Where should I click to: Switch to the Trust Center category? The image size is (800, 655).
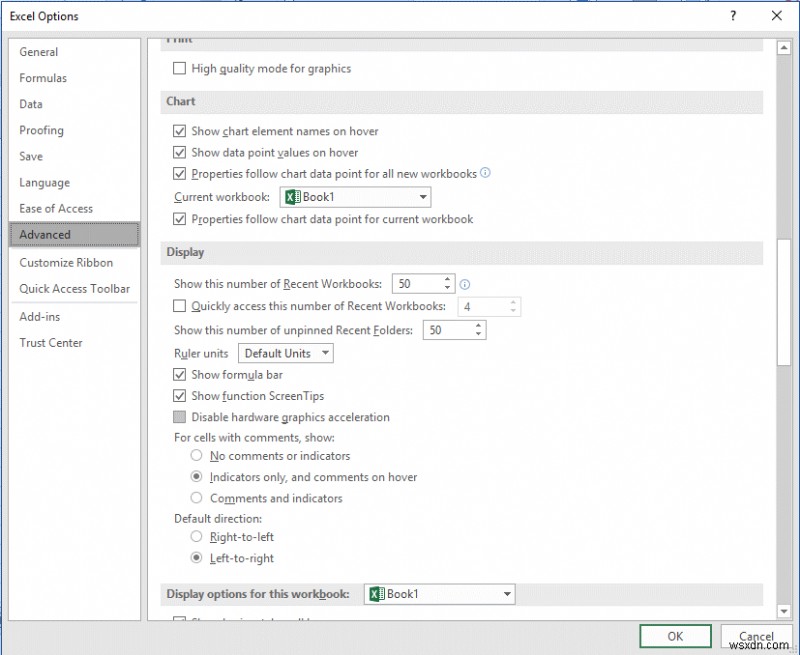(x=51, y=343)
